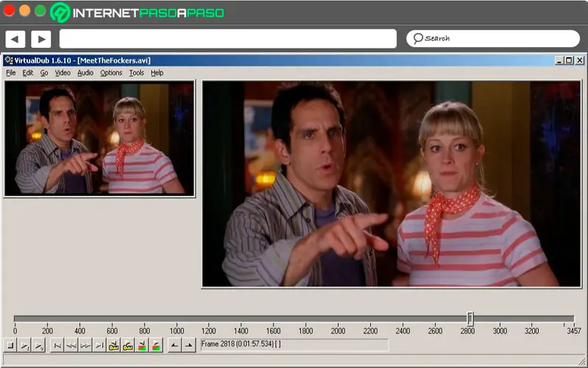Click the yellow macOS minimize dot
Screen dimensions: 588x368
[25, 10]
